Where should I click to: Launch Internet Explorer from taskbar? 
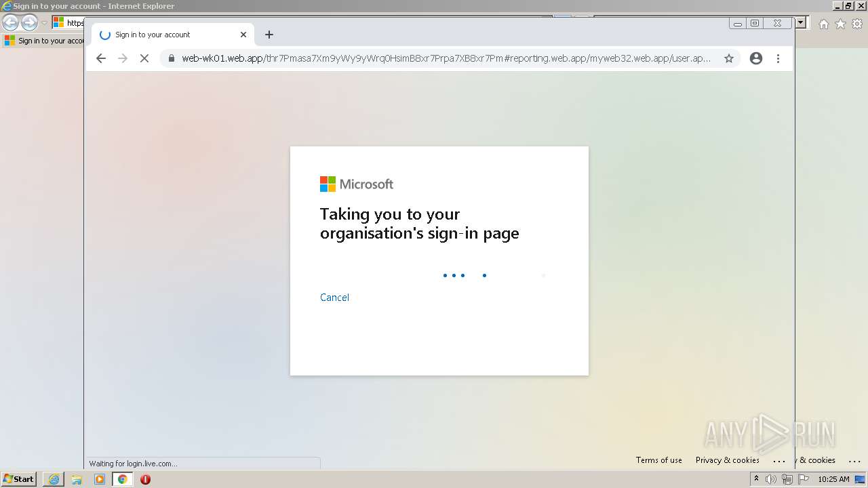click(54, 479)
